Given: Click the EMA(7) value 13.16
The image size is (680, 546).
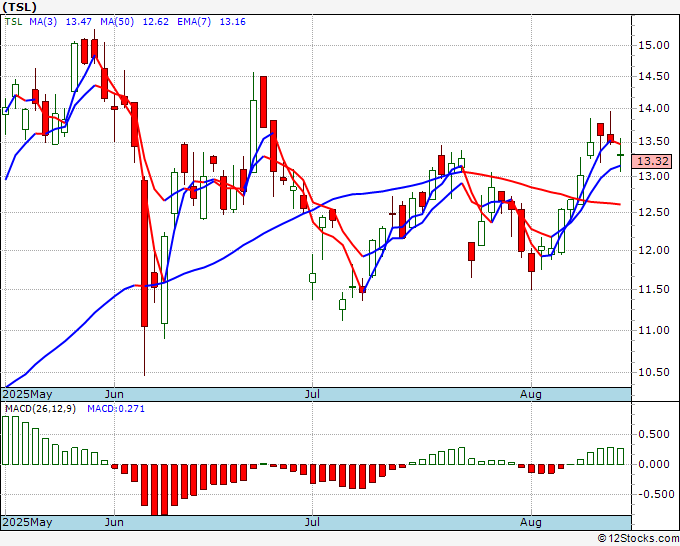Looking at the screenshot, I should (232, 22).
